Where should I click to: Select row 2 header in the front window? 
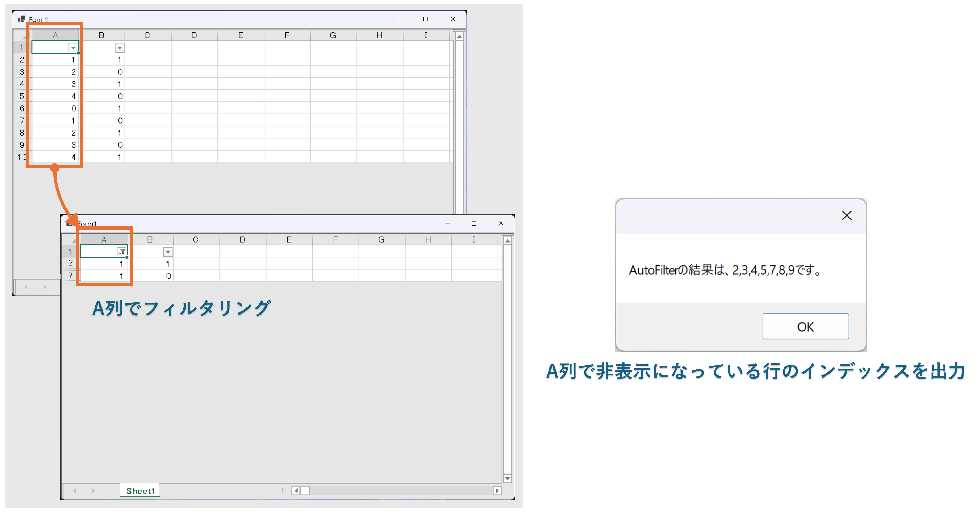click(x=71, y=263)
